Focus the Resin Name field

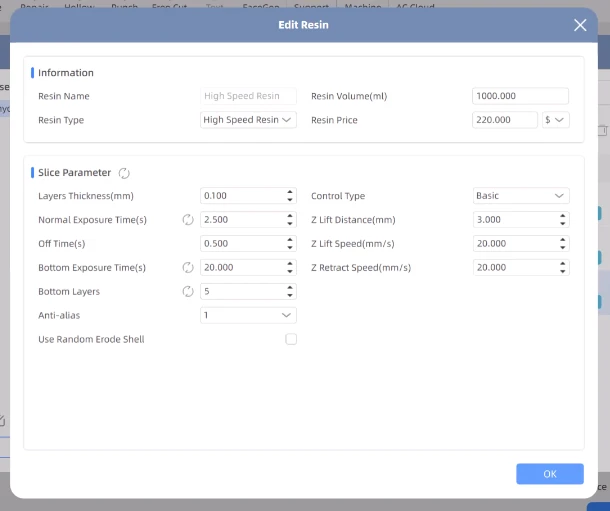248,96
